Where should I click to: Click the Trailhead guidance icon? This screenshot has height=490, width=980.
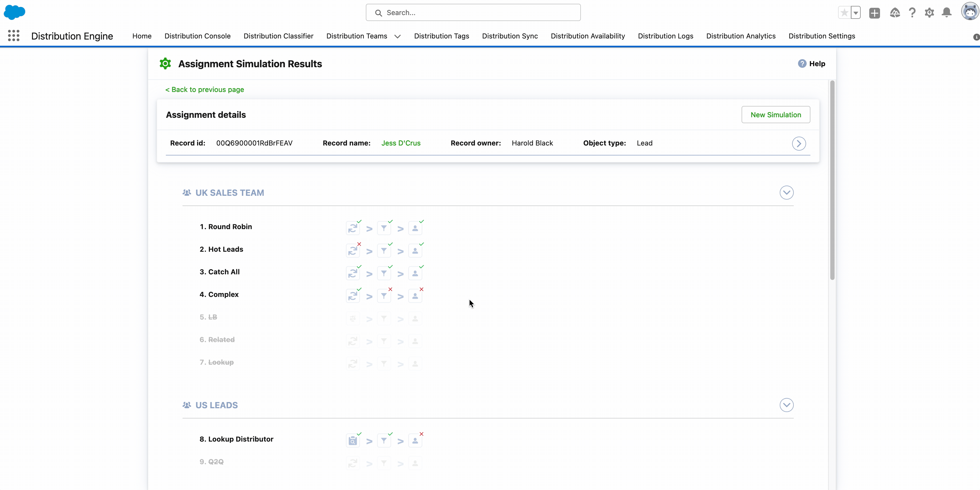(x=895, y=13)
